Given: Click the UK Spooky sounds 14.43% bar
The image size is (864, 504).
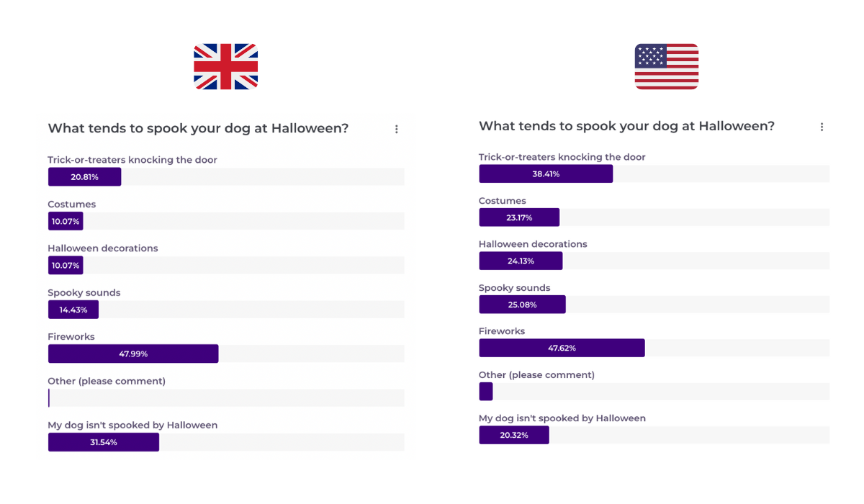Looking at the screenshot, I should [73, 310].
